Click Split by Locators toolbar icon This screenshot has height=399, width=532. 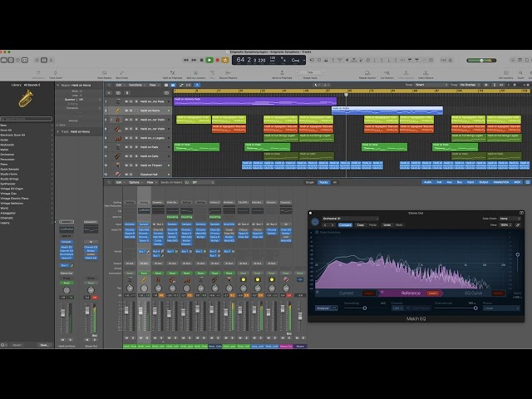coord(196,73)
